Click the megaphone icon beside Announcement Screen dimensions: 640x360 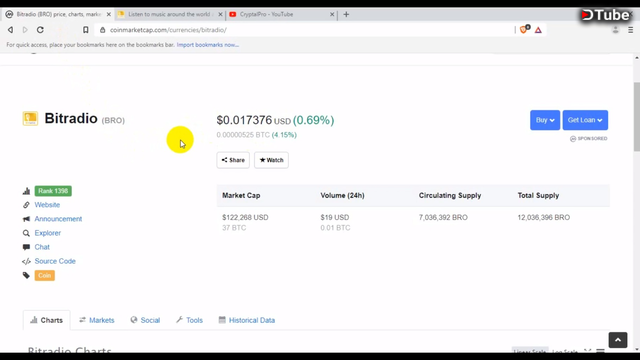[26, 219]
